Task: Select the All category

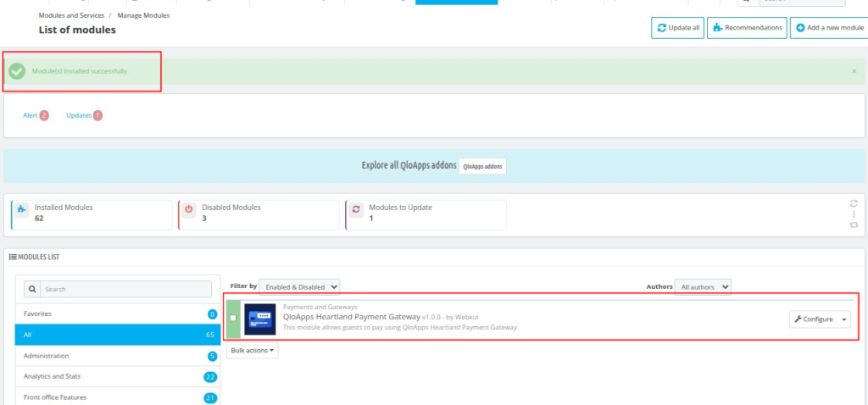Action: 118,335
